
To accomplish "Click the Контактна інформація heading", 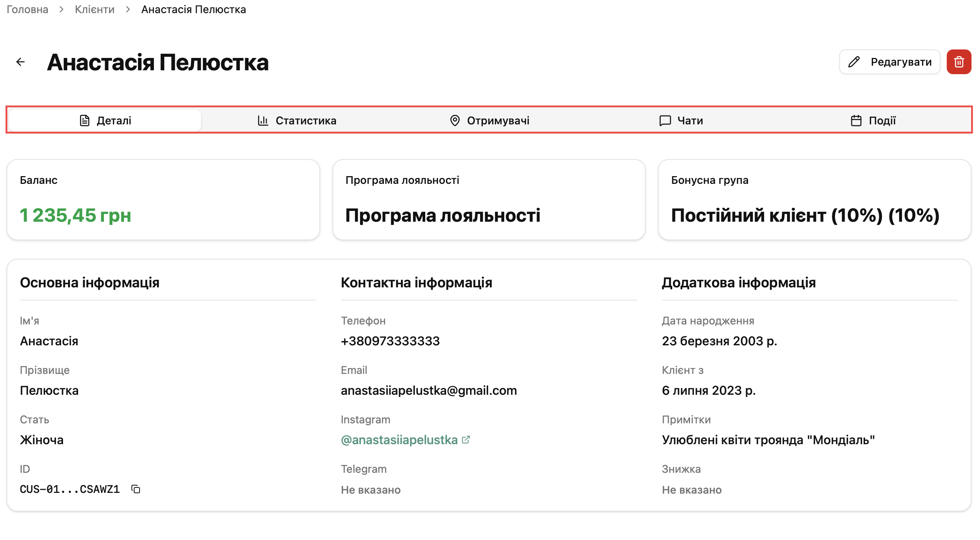I will [x=416, y=282].
